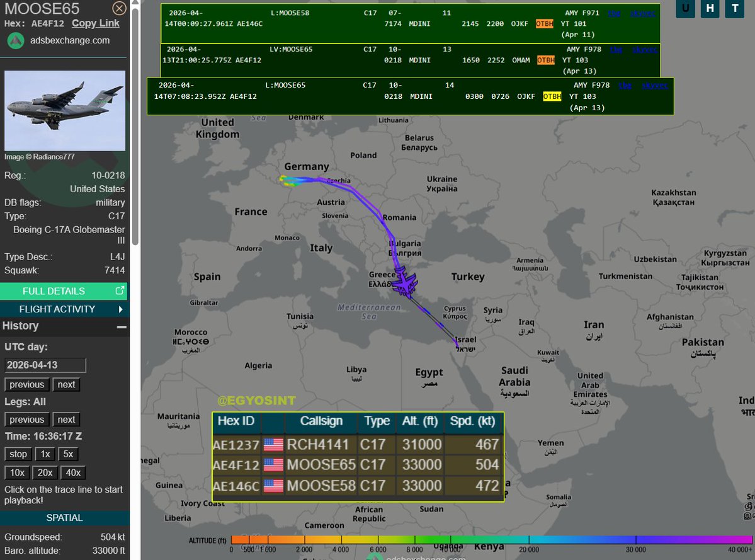Open skyvec link in LV:MOOSE65 row
Screen dimensions: 755x560
pyautogui.click(x=645, y=49)
